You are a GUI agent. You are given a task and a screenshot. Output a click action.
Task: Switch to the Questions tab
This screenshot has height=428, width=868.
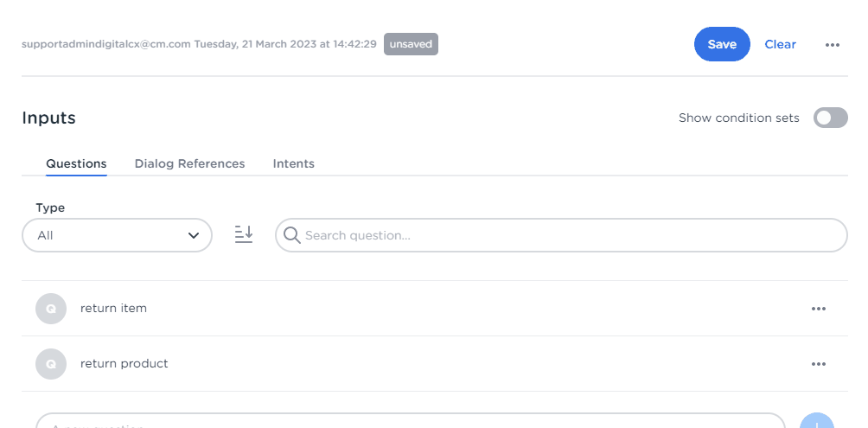(76, 163)
